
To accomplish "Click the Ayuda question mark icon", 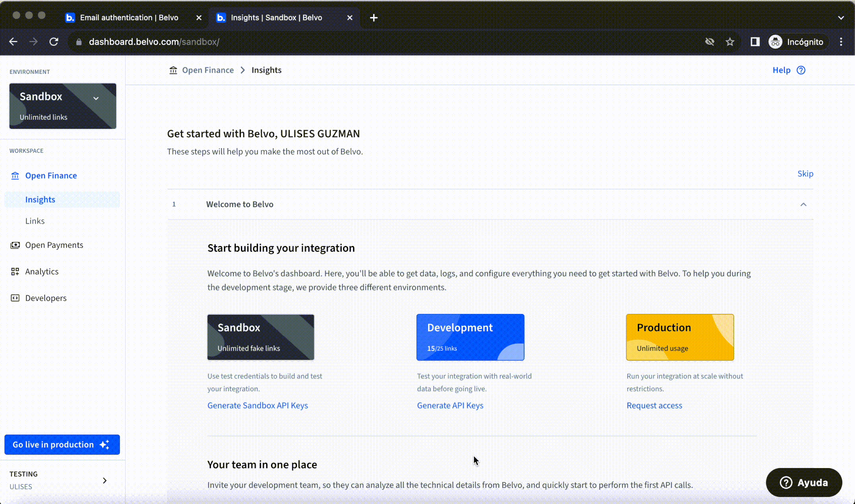I will 786,483.
